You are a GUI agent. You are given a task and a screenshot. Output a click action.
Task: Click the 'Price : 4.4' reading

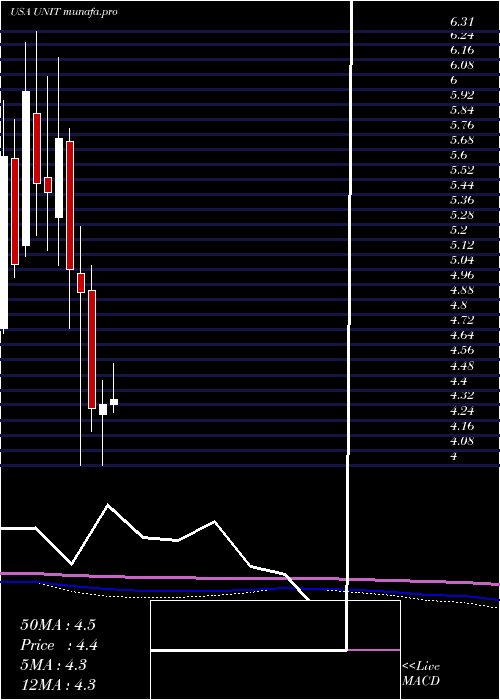point(59,645)
